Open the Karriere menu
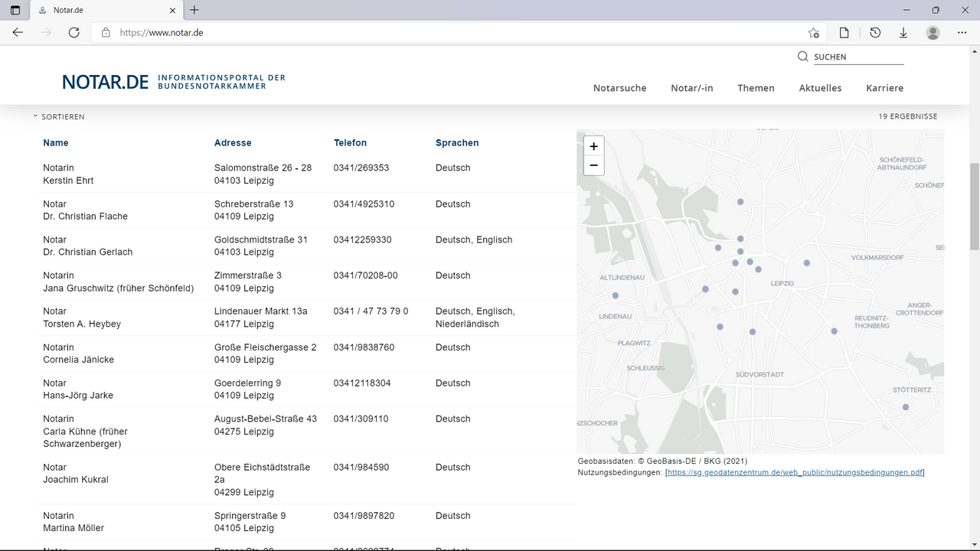Viewport: 980px width, 551px height. (x=884, y=88)
